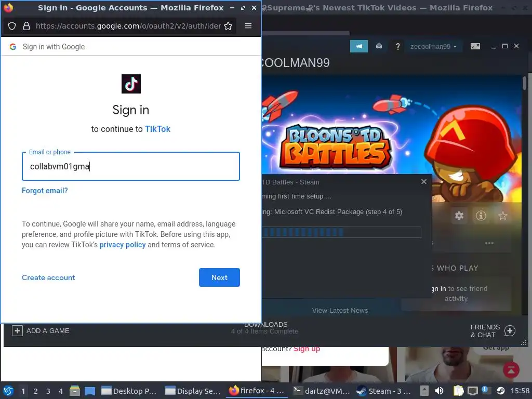532x399 pixels.
Task: Click the Steam tray icon
Action: (x=500, y=391)
